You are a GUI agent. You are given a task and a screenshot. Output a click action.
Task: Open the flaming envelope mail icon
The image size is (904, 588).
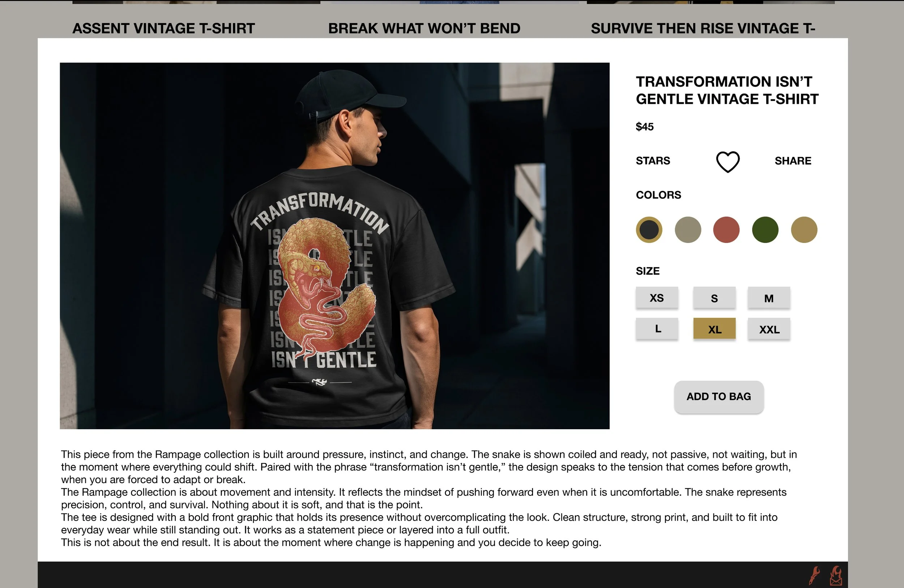point(836,575)
